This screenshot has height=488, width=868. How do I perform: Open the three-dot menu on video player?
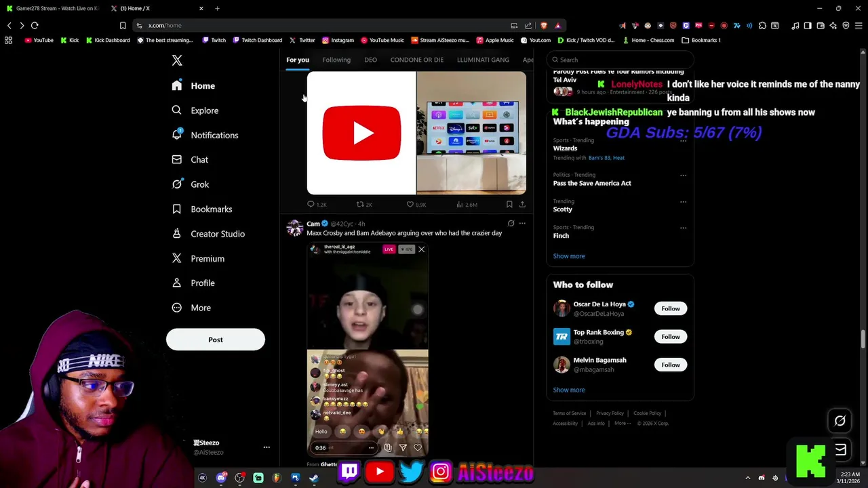tap(371, 447)
